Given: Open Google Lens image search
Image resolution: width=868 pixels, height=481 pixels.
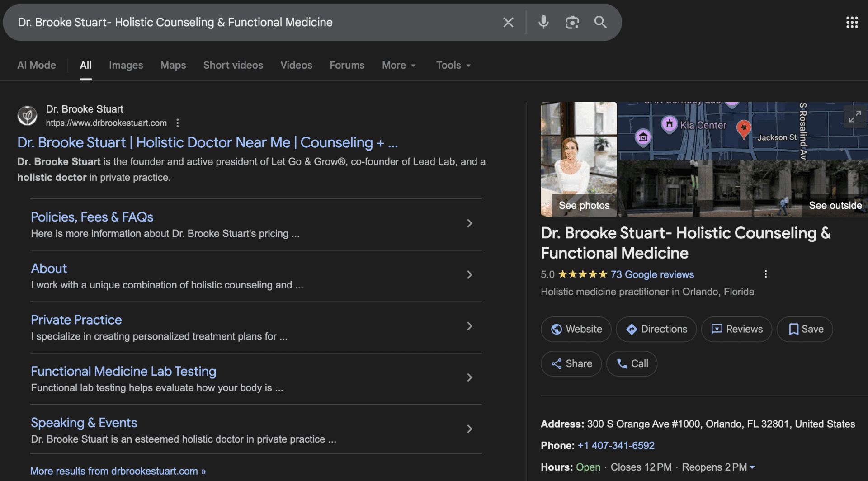Looking at the screenshot, I should (x=572, y=22).
